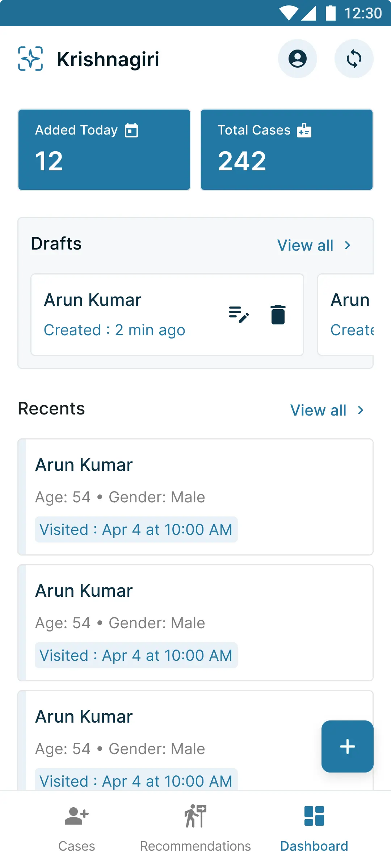
Task: Open View all beside Recents heading
Action: pos(319,410)
